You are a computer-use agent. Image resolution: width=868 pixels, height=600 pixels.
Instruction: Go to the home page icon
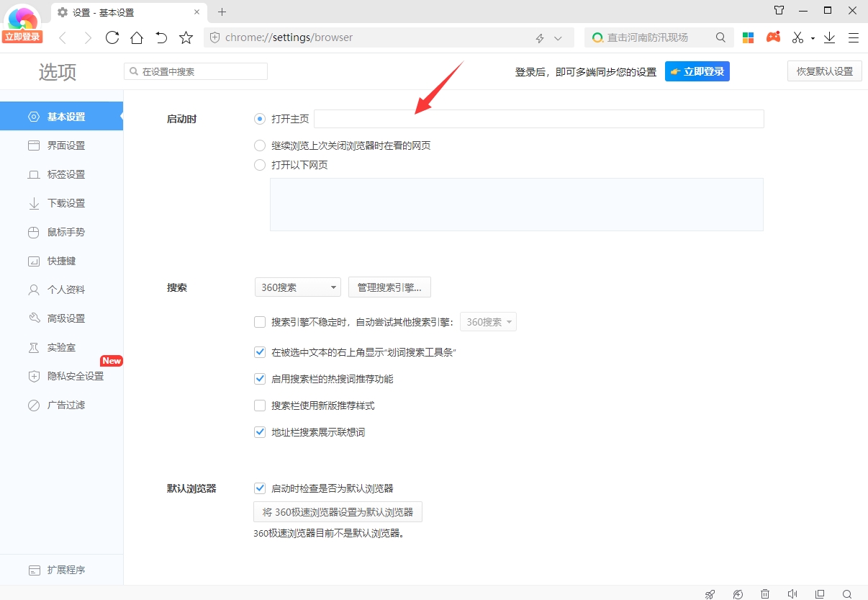(137, 37)
